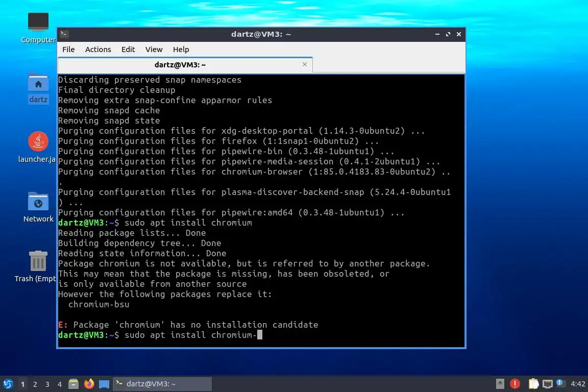588x392 pixels.
Task: Open the File menu
Action: coord(68,50)
